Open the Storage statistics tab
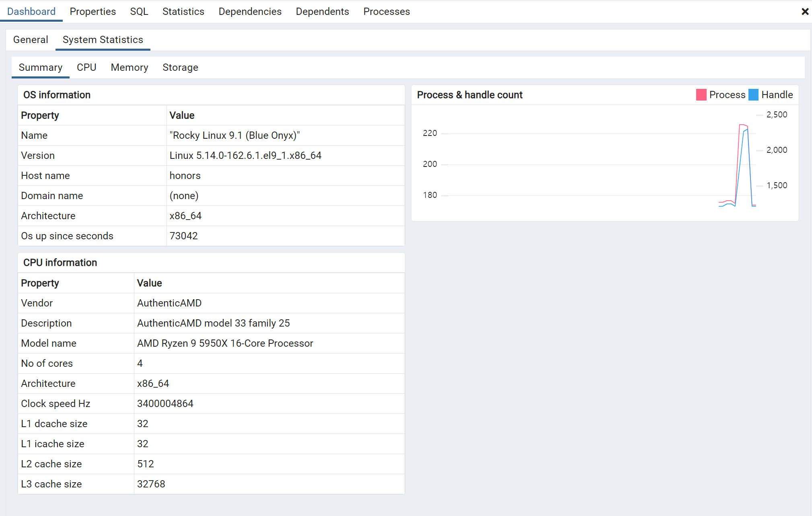The image size is (812, 516). pos(180,68)
